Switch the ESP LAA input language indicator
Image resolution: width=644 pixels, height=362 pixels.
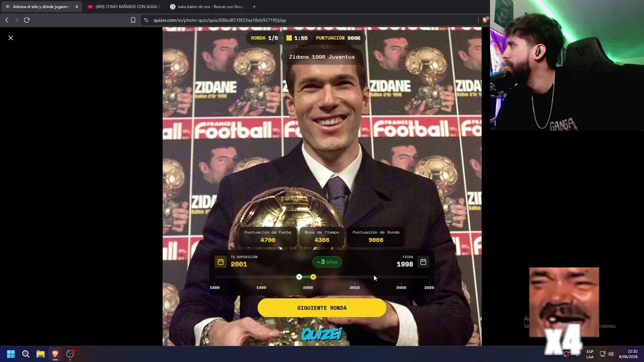590,354
